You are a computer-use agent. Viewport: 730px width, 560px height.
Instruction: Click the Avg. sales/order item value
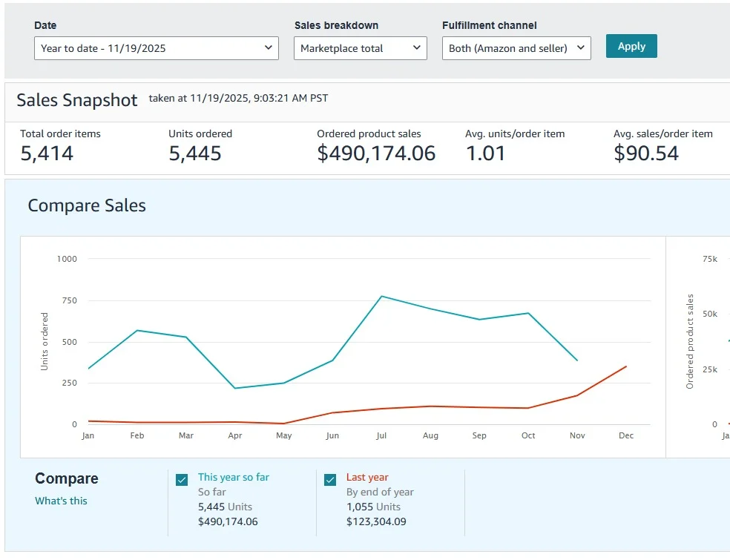(646, 154)
